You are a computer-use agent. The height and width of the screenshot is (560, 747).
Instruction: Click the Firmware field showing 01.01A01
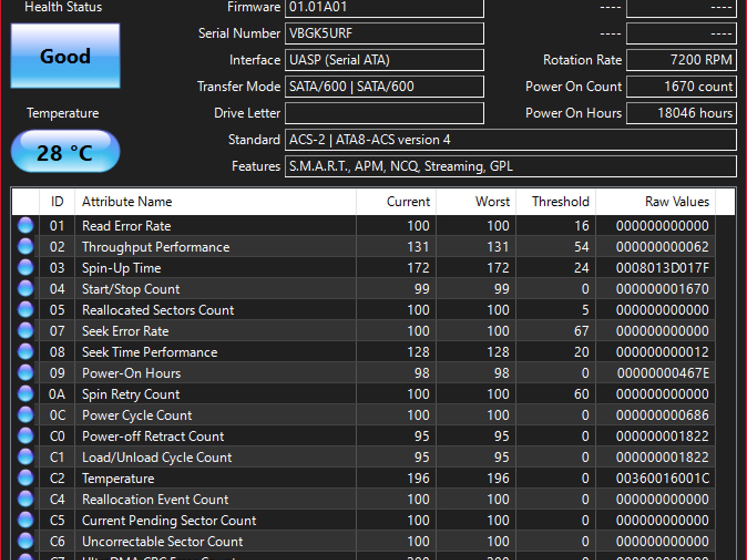(384, 8)
